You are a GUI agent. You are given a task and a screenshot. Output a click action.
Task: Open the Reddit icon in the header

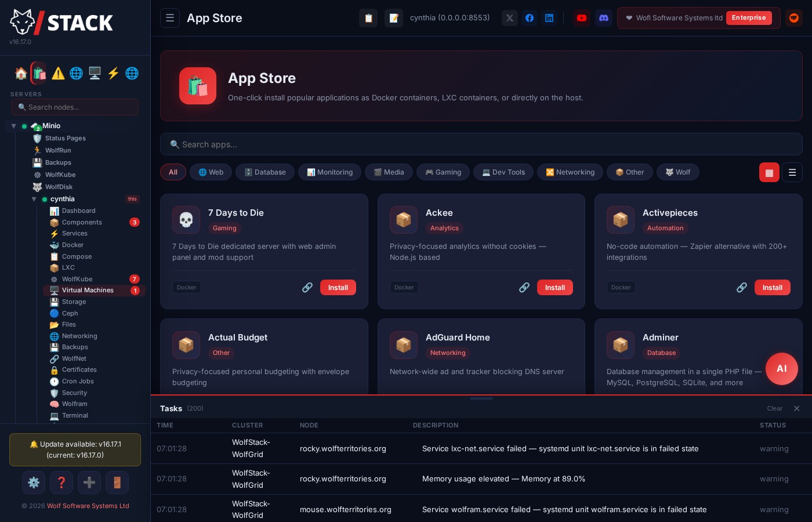794,18
